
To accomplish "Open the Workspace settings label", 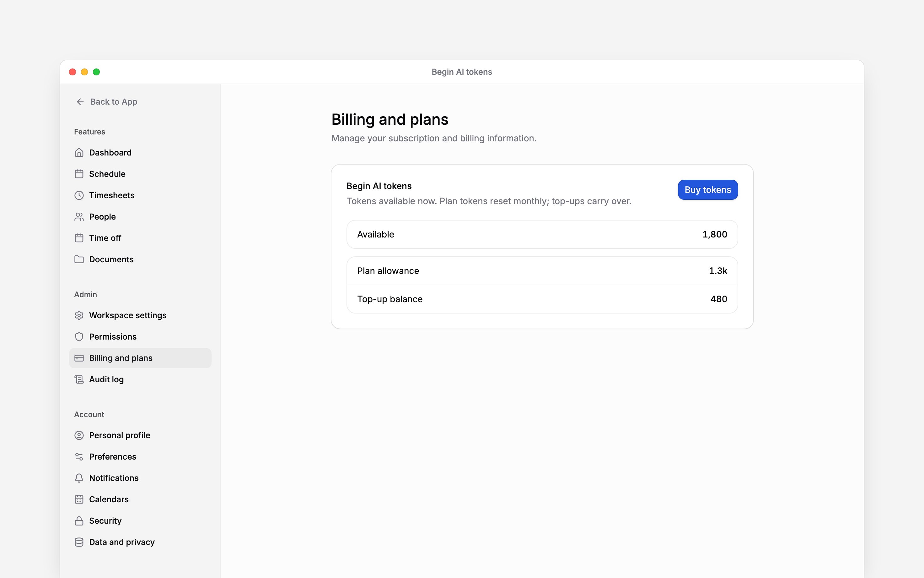I will coord(128,315).
